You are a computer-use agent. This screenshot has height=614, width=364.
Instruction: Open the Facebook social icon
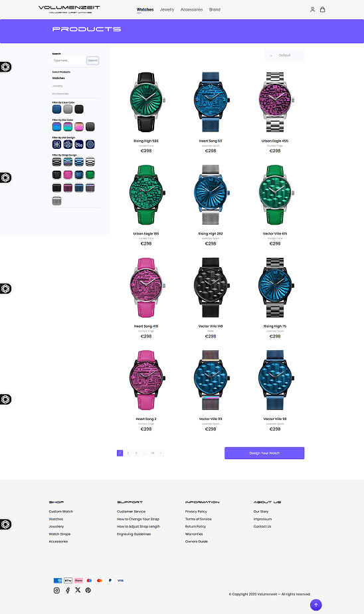(67, 590)
